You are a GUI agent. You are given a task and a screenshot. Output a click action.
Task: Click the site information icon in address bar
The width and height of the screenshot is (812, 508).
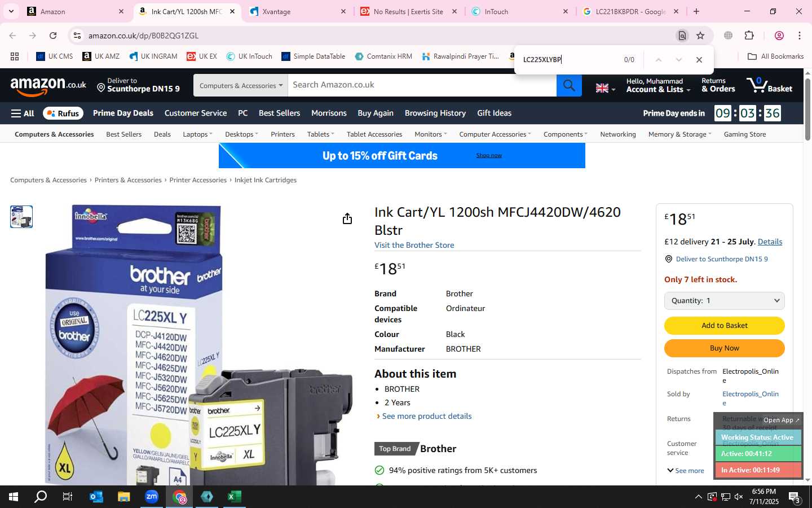(x=77, y=36)
